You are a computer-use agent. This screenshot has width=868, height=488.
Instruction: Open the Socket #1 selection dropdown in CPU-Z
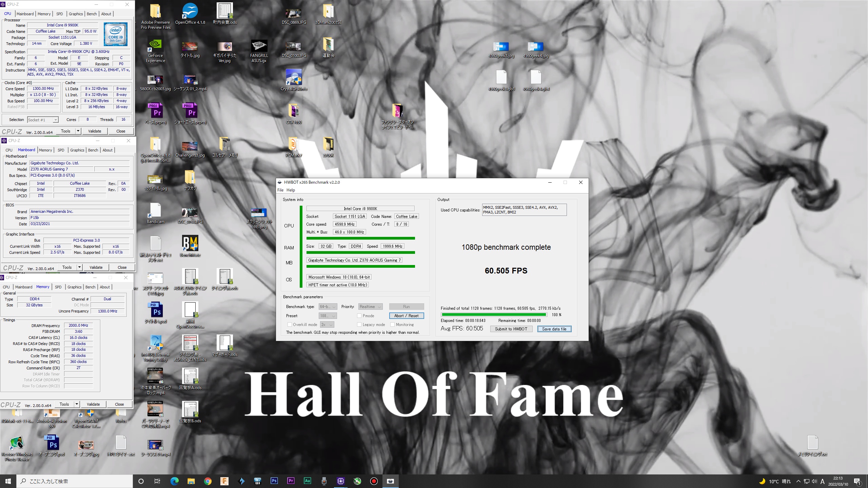tap(43, 120)
